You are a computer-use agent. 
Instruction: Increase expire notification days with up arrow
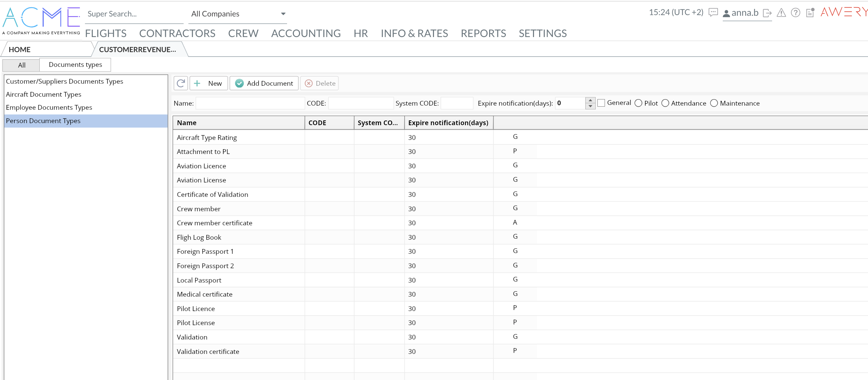click(590, 100)
